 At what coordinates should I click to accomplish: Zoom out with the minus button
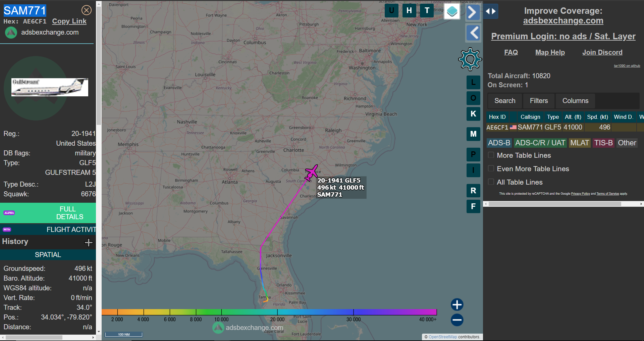tap(457, 320)
